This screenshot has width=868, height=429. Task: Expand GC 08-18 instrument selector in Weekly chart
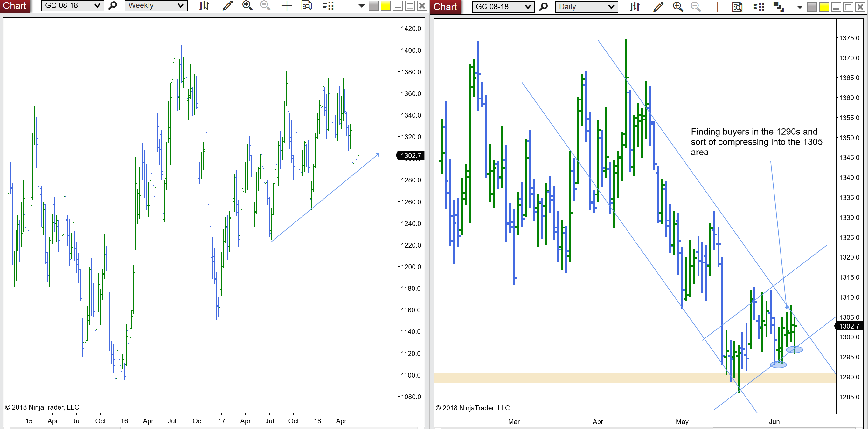coord(73,6)
